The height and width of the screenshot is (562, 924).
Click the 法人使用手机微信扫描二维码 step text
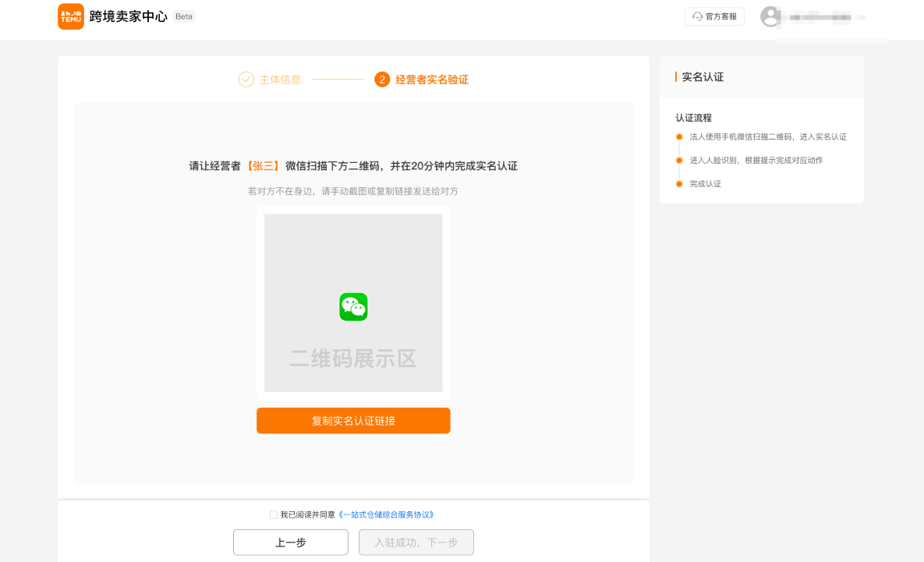pyautogui.click(x=768, y=136)
